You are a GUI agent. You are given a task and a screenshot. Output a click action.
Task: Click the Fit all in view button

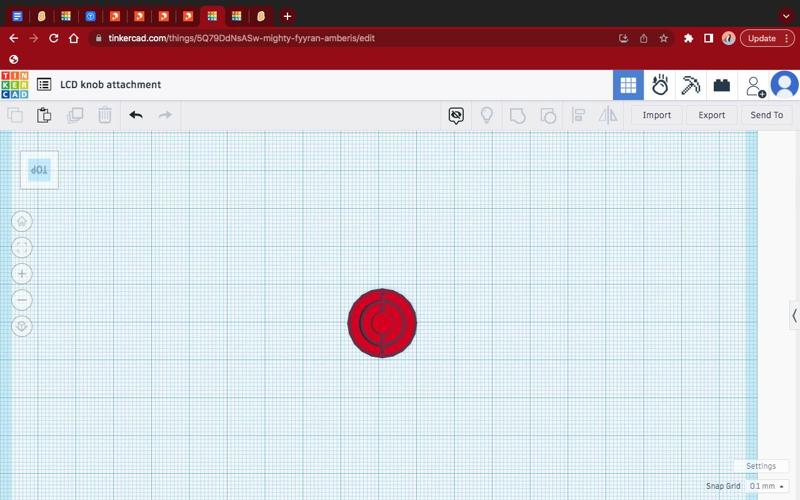point(22,247)
